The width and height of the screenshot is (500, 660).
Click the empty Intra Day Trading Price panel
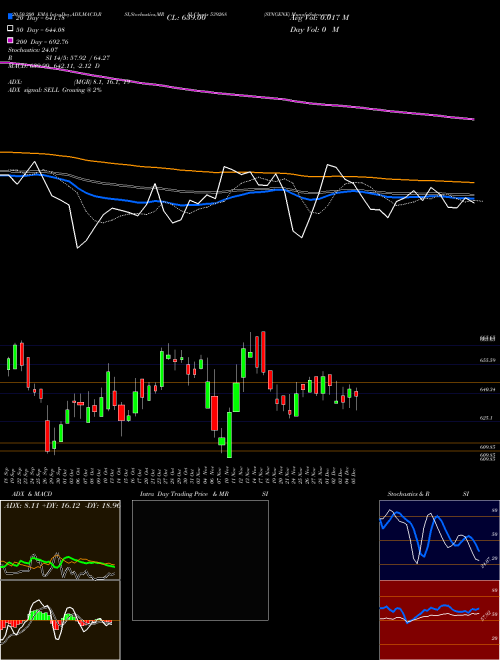pyautogui.click(x=200, y=560)
